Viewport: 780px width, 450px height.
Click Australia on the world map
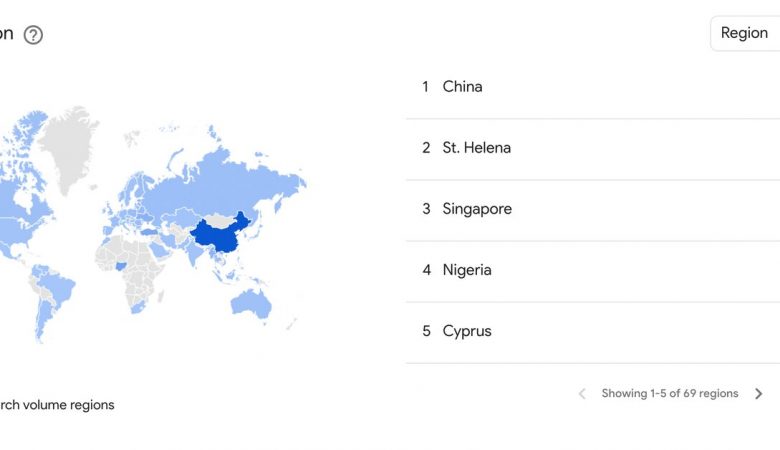250,302
